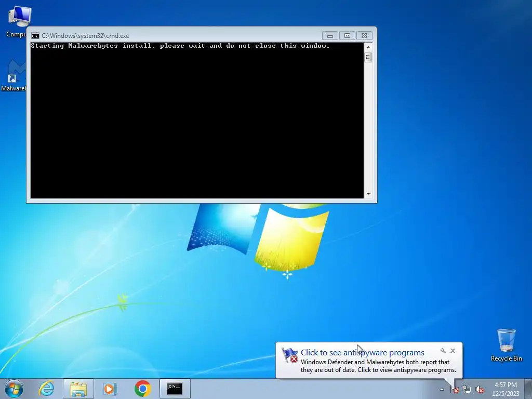
Task: Open the network tray icon
Action: pyautogui.click(x=467, y=389)
